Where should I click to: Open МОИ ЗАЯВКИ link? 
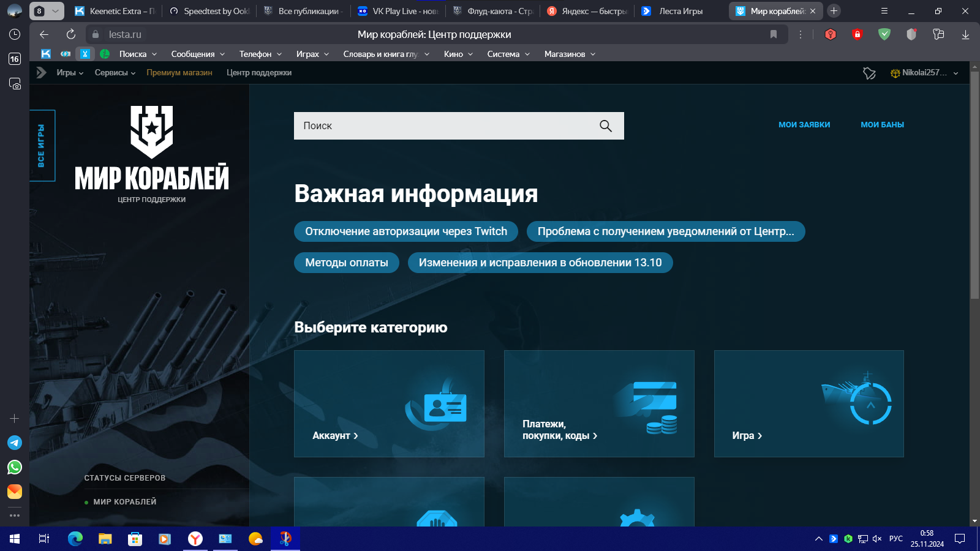[x=804, y=125]
